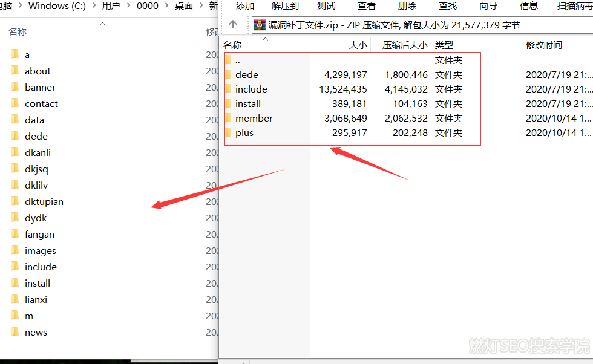The image size is (593, 364).
Task: Sort Explorer list by 名称 column header
Action: [x=18, y=31]
